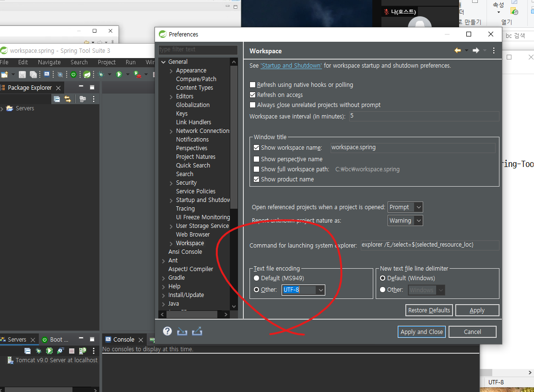534x392 pixels.
Task: Open Console via the toolbar monitor icon
Action: (x=47, y=74)
